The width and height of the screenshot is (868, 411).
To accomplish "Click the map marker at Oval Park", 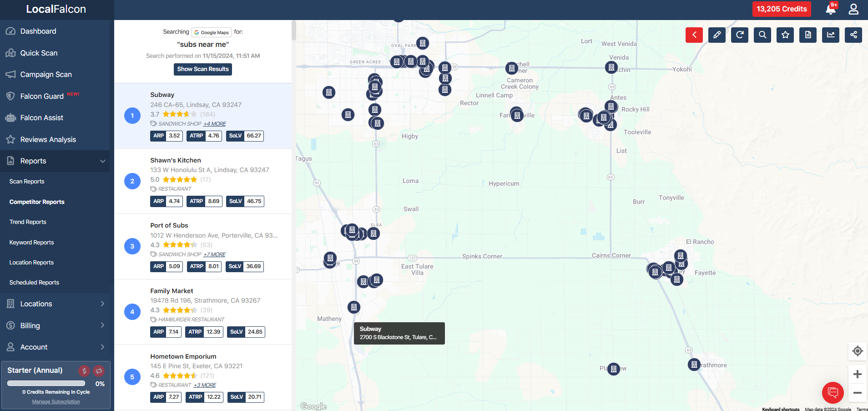I will tap(423, 43).
